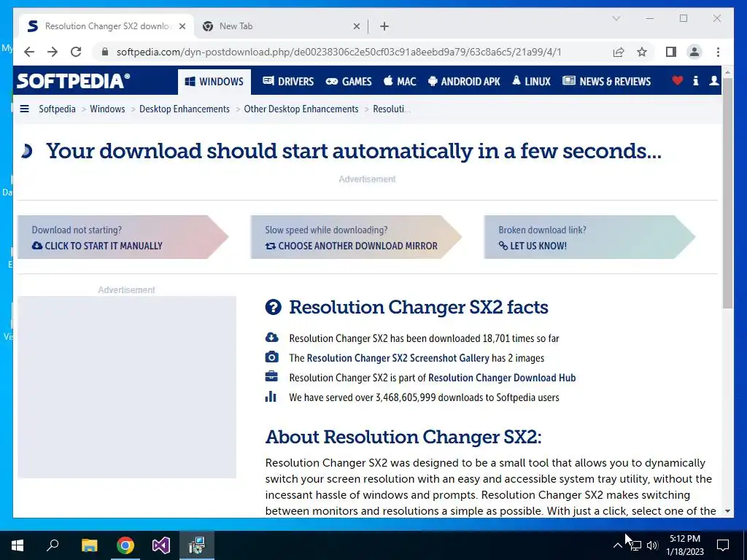Viewport: 747px width, 560px height.
Task: Bookmark this page with star icon
Action: point(642,52)
